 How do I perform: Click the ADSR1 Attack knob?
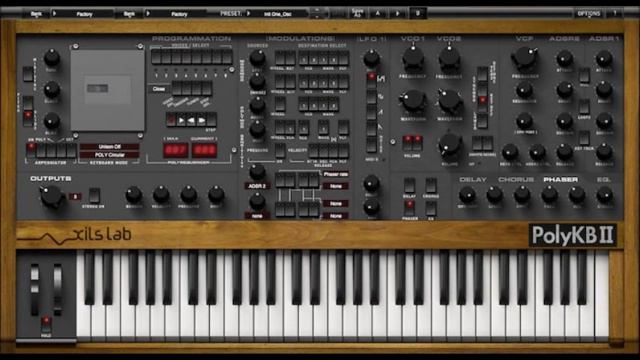point(604,59)
